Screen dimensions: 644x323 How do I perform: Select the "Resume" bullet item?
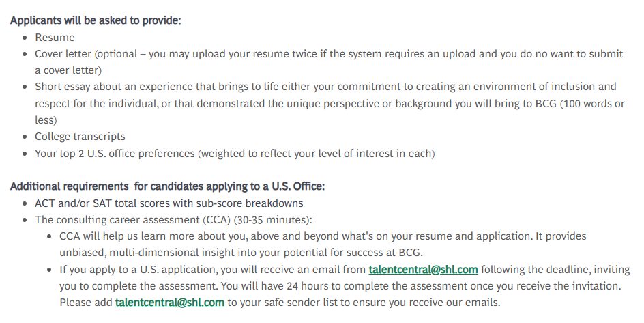55,38
